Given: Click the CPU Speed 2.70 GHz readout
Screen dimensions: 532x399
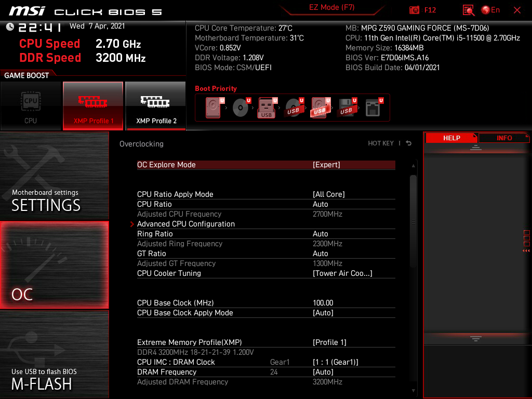Looking at the screenshot, I should coord(80,44).
